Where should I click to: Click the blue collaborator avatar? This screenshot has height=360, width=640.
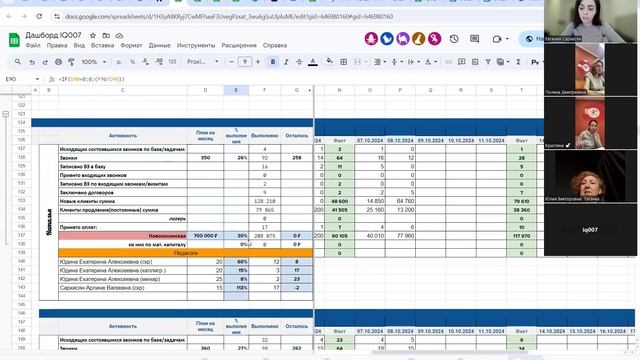point(387,39)
